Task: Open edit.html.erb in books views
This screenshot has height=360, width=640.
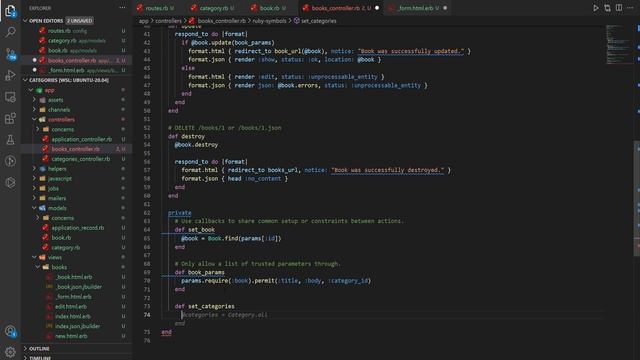Action: [71, 306]
